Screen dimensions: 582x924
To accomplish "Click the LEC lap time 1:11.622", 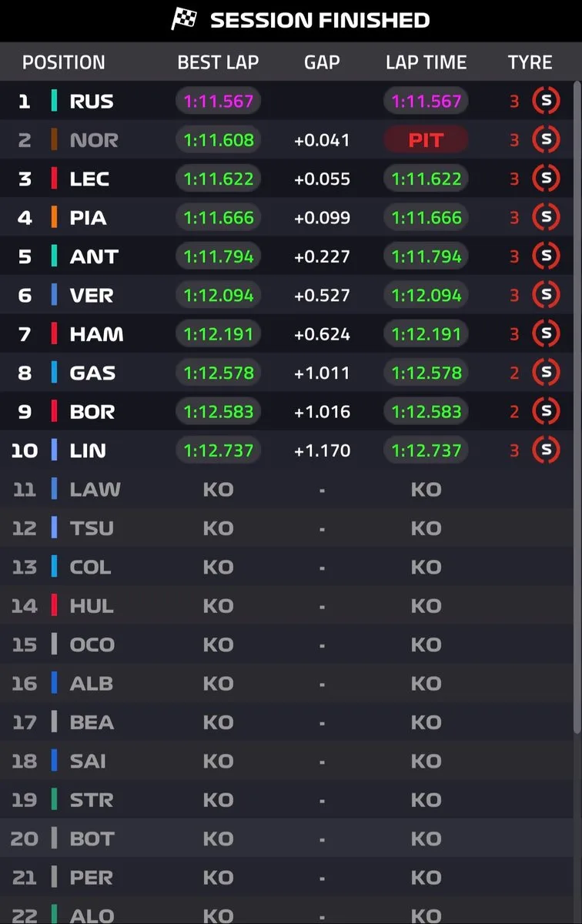I will [x=426, y=179].
